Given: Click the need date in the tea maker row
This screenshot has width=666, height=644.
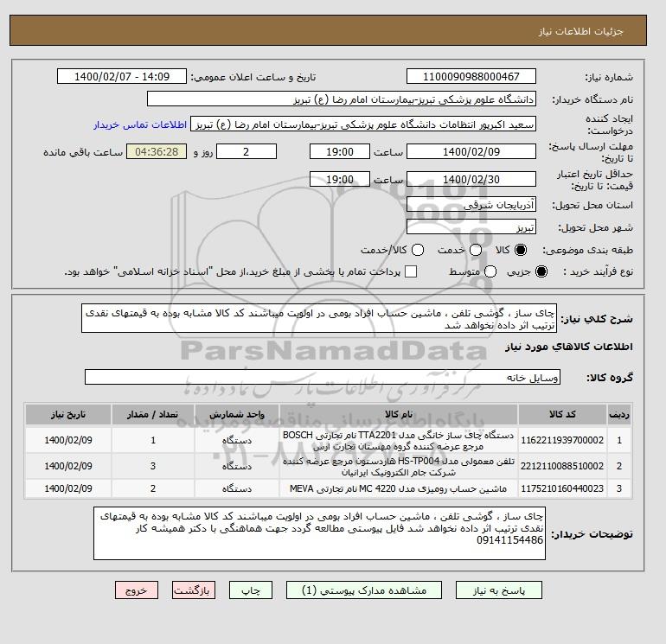Looking at the screenshot, I should [x=68, y=440].
